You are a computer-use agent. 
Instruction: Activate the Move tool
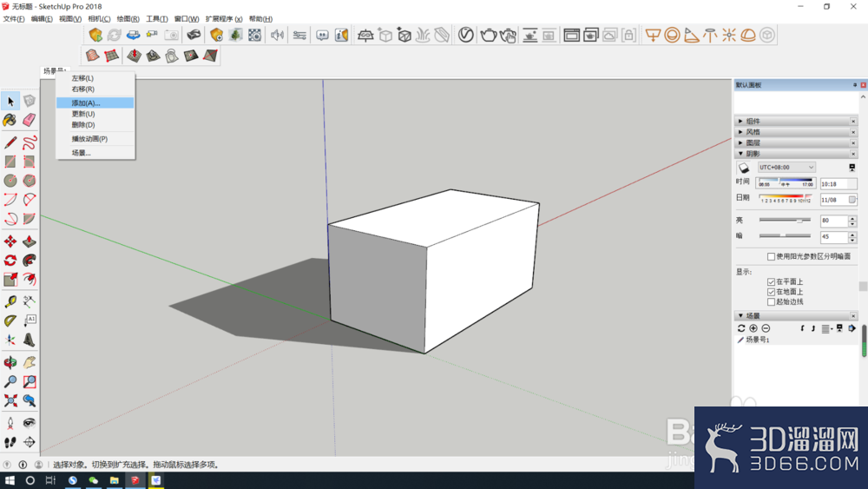point(10,241)
